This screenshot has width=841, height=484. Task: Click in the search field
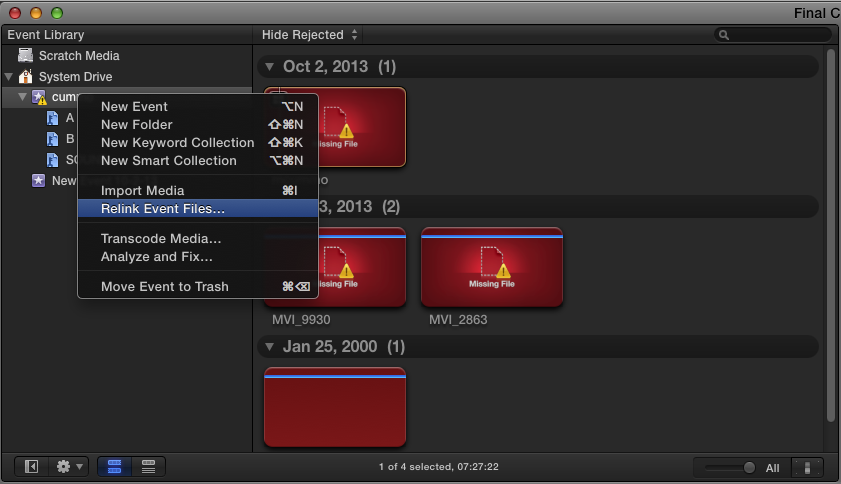pyautogui.click(x=772, y=35)
